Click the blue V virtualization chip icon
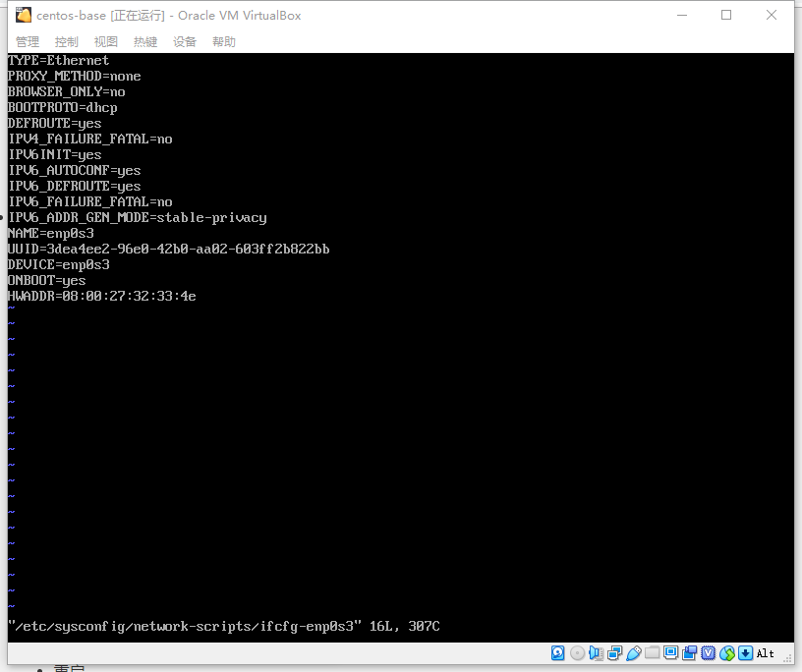Image resolution: width=802 pixels, height=672 pixels. click(x=708, y=652)
